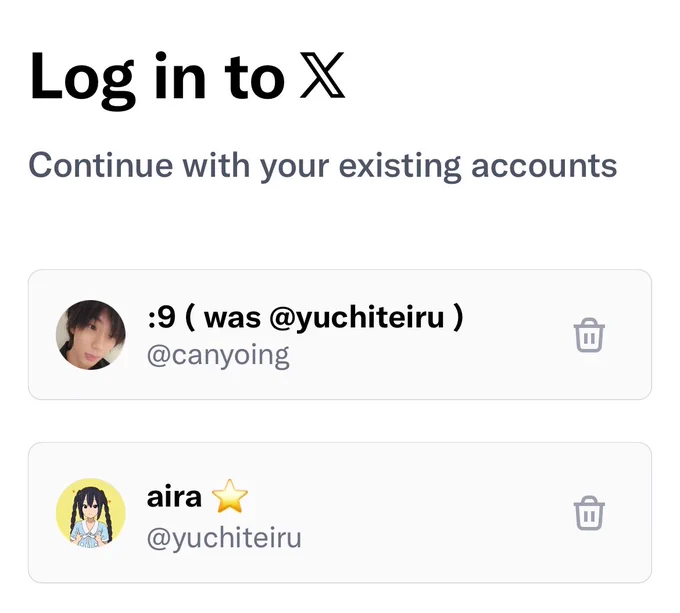Click the "aira" display name

(174, 497)
